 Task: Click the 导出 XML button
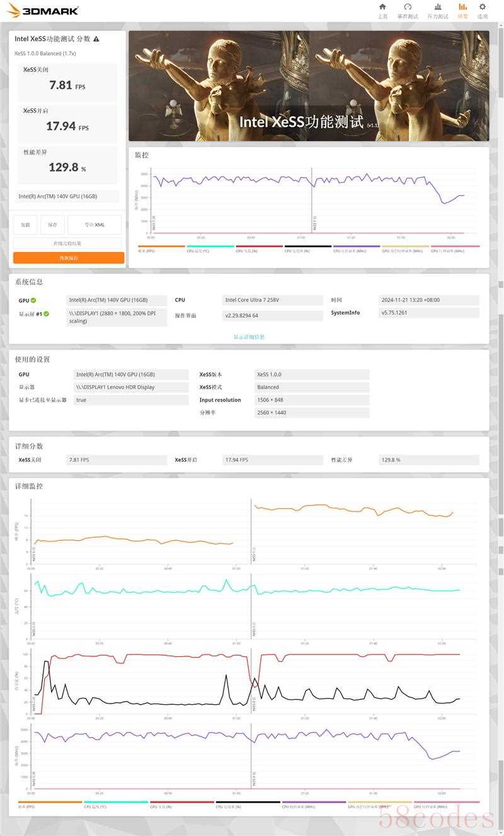[x=94, y=224]
